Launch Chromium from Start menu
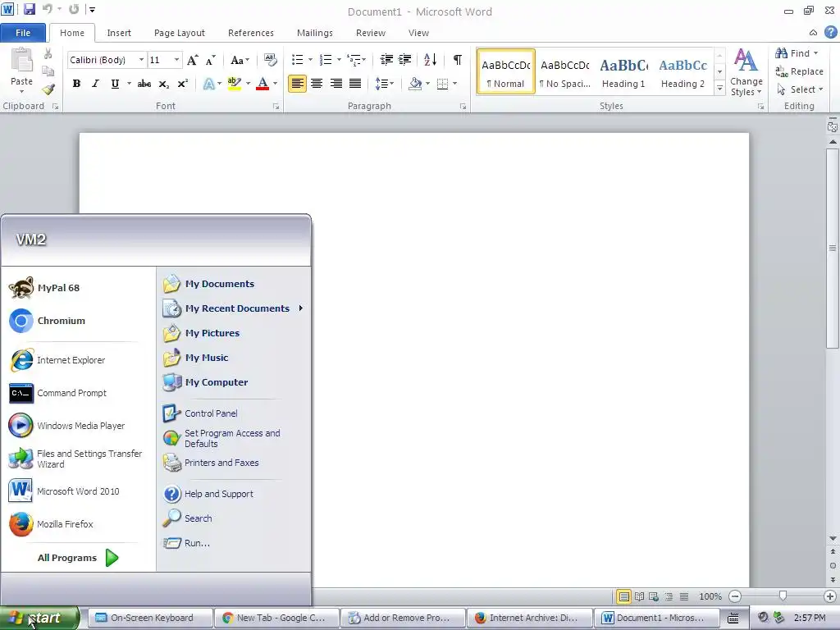 (x=47, y=321)
